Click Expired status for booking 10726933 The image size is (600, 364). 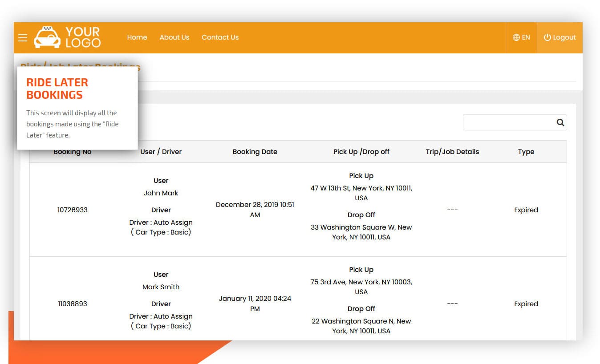[x=526, y=210]
